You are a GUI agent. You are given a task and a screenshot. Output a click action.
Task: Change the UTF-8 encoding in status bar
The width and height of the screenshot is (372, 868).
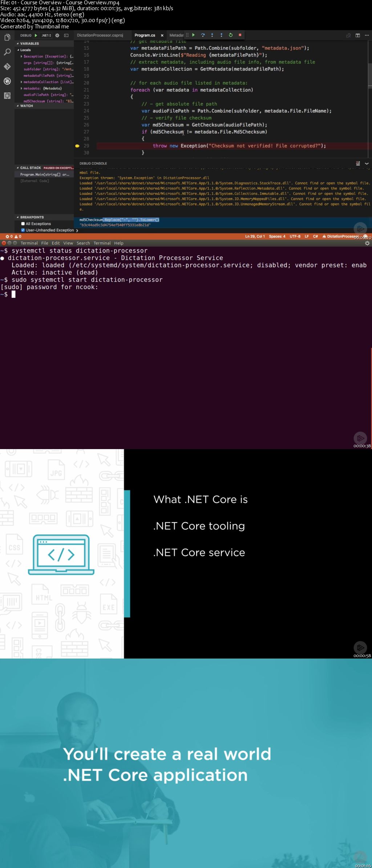(x=295, y=236)
